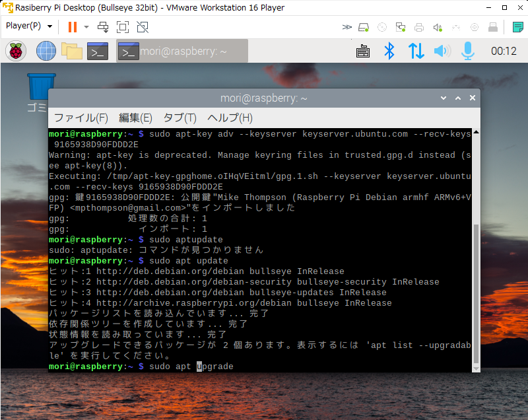Viewport: 528px width, 420px height.
Task: Click the '処理数の合計: 1' gpg line
Action: tap(128, 218)
